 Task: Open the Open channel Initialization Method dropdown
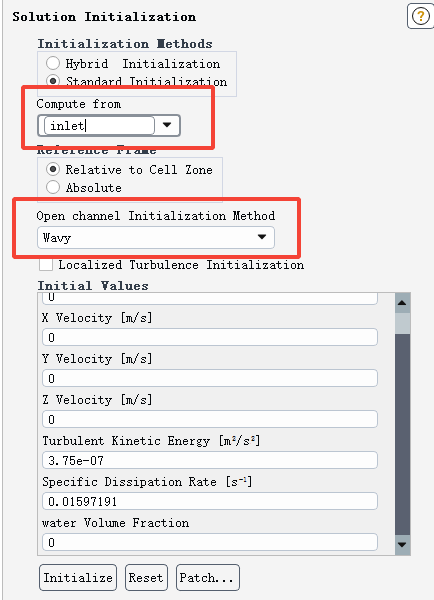coord(156,237)
